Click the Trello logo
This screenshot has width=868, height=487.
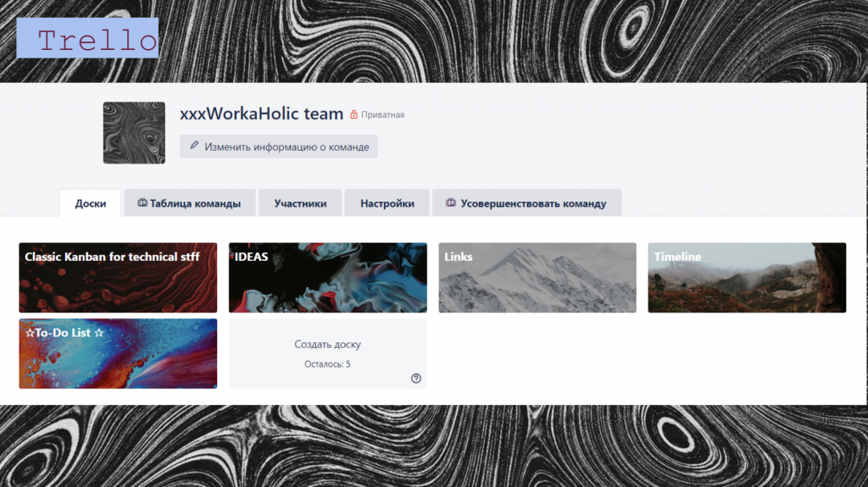point(87,39)
